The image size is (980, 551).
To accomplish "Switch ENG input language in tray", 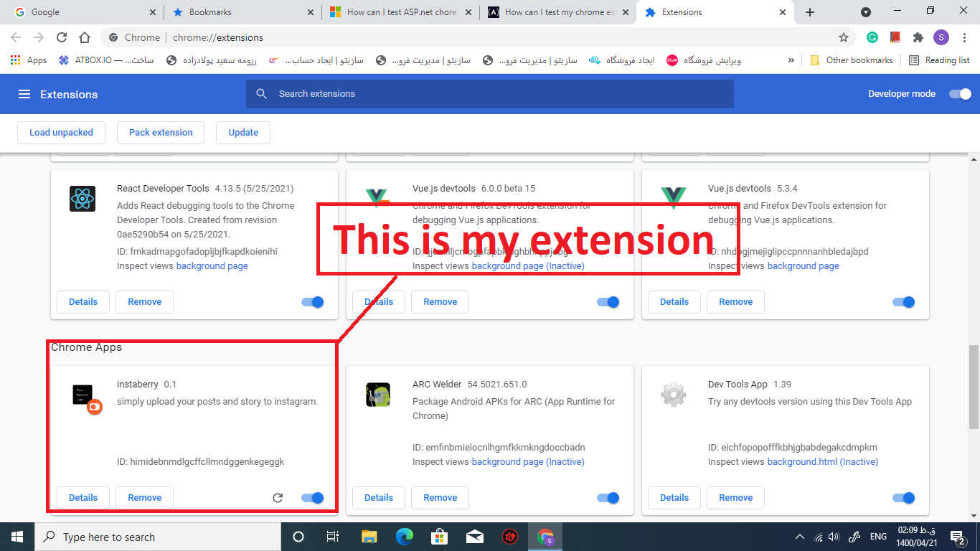I will pos(878,537).
